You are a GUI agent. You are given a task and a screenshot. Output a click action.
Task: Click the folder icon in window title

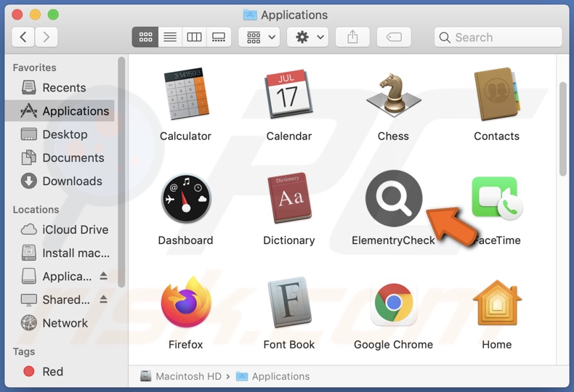click(x=251, y=15)
